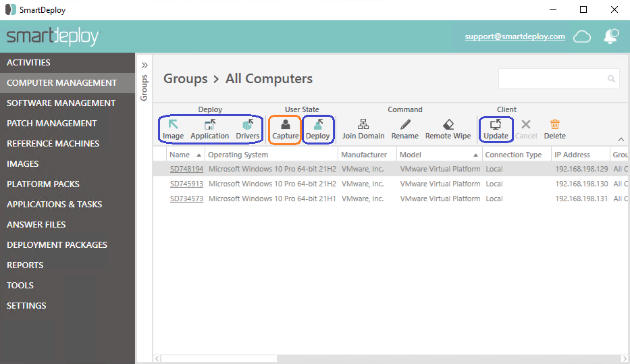Click the Drivers deploy icon
Screen dimensions: 630x364
(x=248, y=125)
